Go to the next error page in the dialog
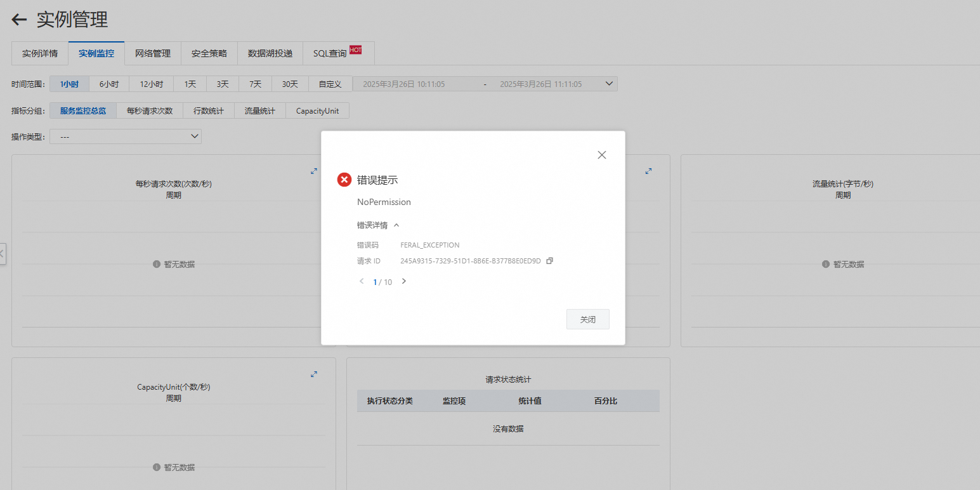Screen dimensions: 980x490 (x=404, y=281)
